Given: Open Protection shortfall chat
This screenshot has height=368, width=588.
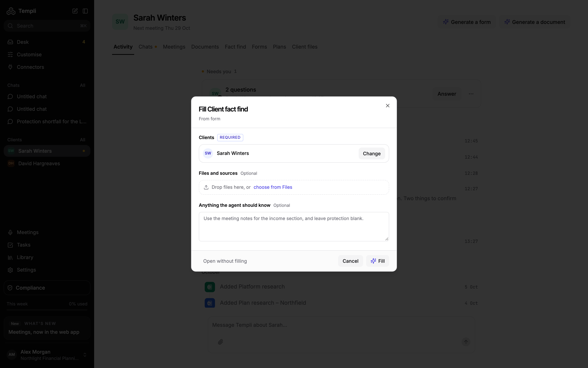Looking at the screenshot, I should coord(47,121).
